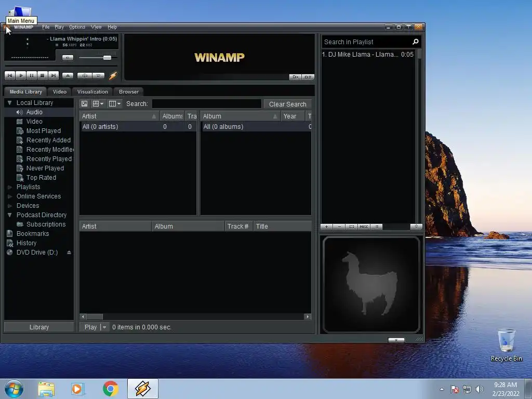532x399 pixels.
Task: Expand the Online Services node
Action: (9, 196)
